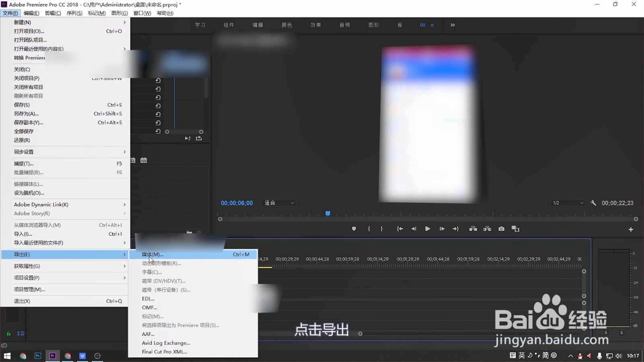
Task: Open the 1/2 playback resolution dropdown
Action: click(x=568, y=203)
